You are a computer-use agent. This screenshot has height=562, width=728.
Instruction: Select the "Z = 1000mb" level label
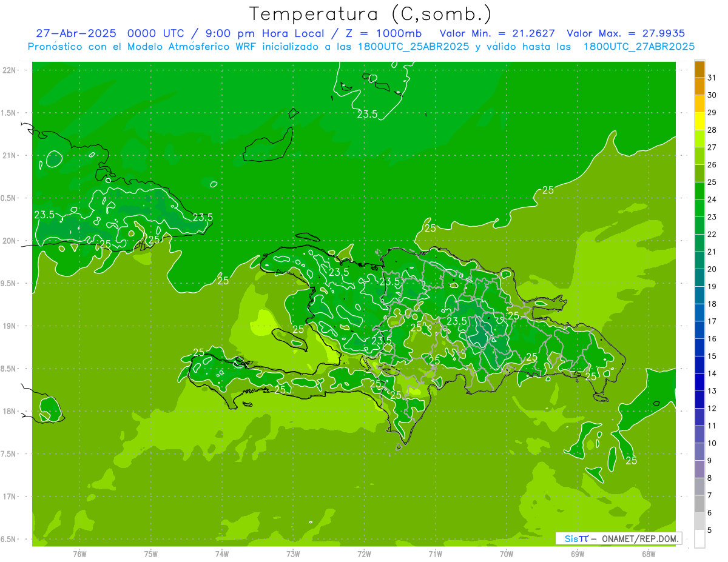pos(383,33)
